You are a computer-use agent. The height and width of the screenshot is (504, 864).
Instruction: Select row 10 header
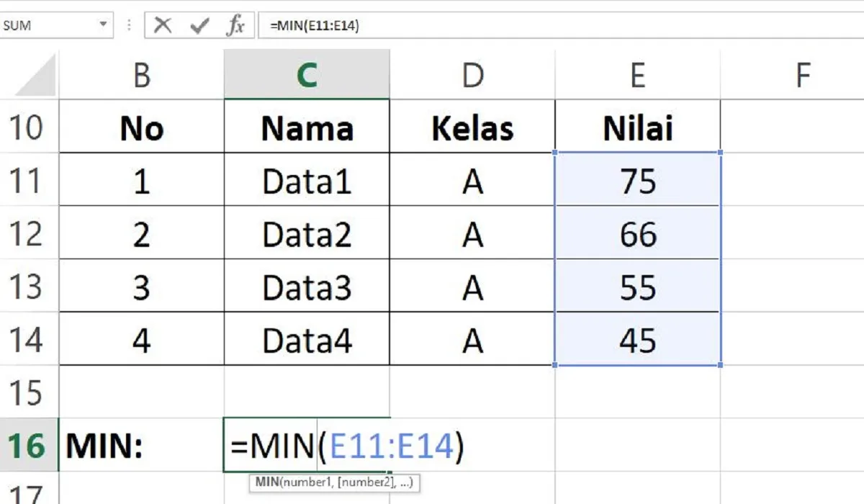click(x=29, y=127)
